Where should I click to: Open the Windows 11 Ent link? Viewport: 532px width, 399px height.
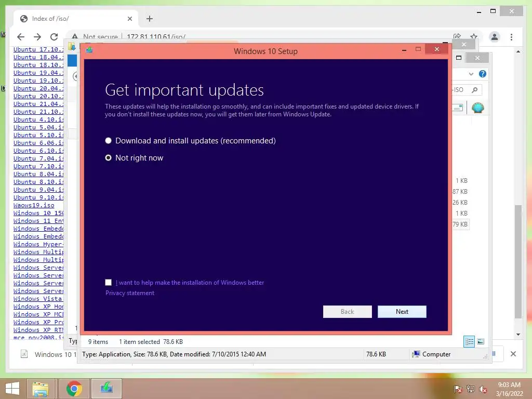pyautogui.click(x=38, y=220)
